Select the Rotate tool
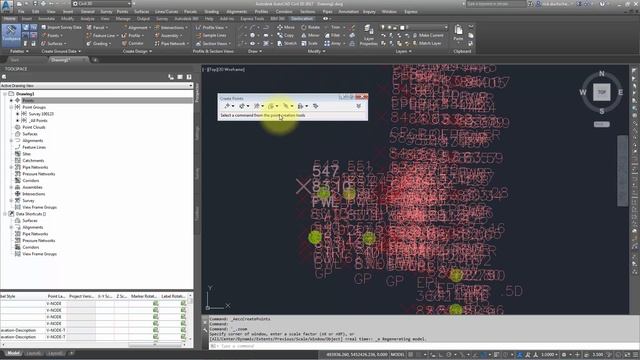The width and height of the screenshot is (640, 360). [311, 27]
